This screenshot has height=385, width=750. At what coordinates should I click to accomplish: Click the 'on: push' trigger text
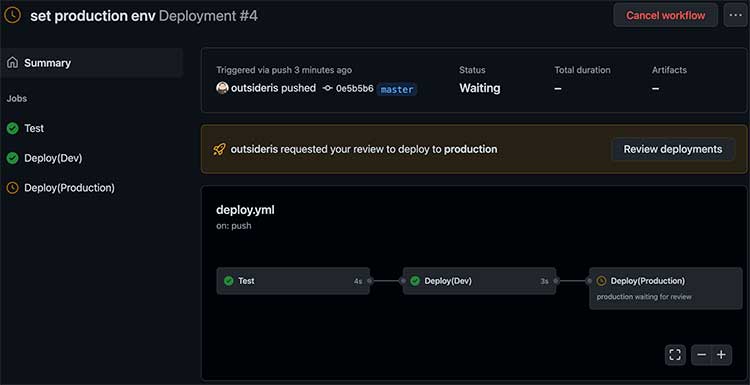[233, 226]
